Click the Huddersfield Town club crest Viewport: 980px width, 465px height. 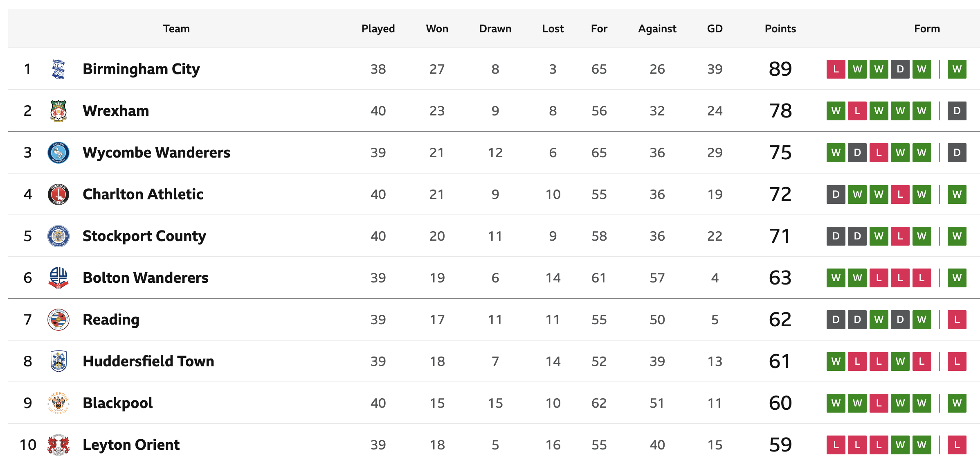click(58, 361)
